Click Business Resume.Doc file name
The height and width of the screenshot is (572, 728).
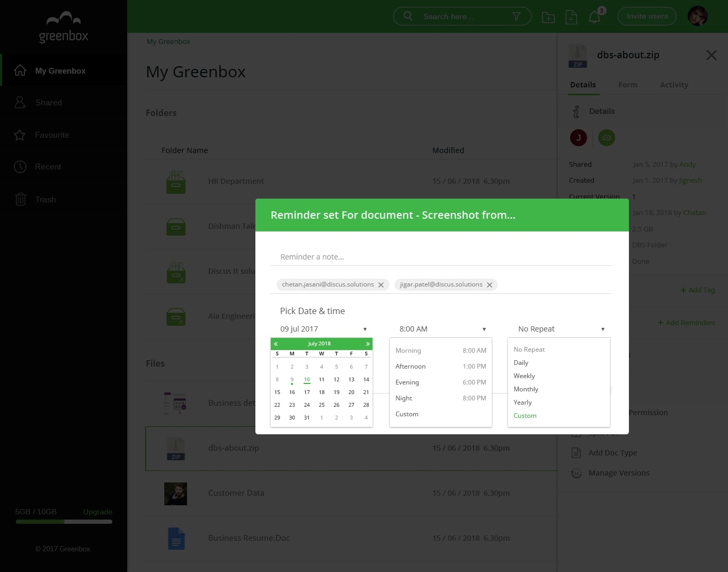pos(249,538)
